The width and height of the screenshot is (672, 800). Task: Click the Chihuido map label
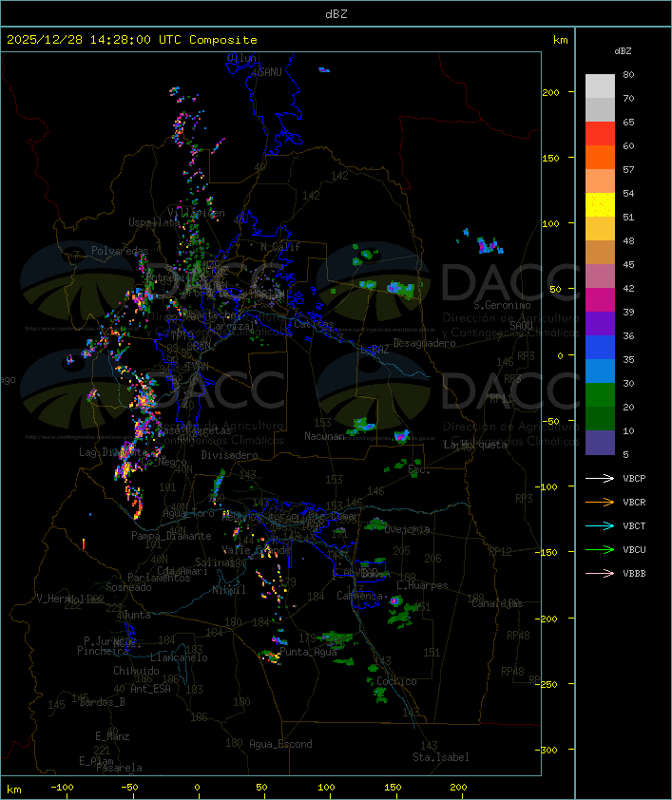[136, 671]
